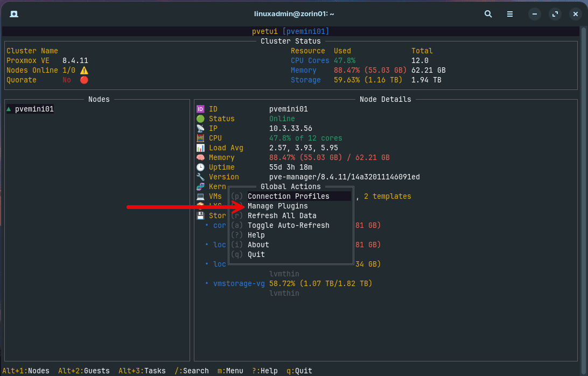Click the Memory icon in Node Details
Screen dimensions: 588x376
pyautogui.click(x=201, y=157)
